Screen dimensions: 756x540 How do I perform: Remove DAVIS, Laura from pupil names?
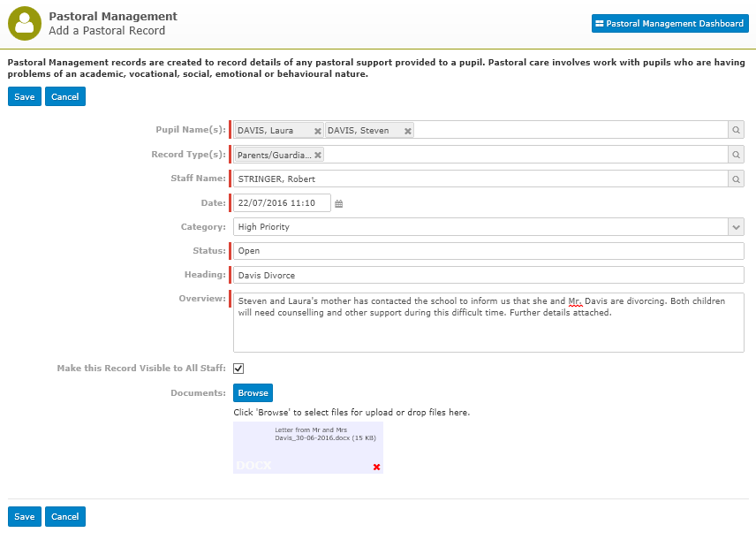(318, 131)
